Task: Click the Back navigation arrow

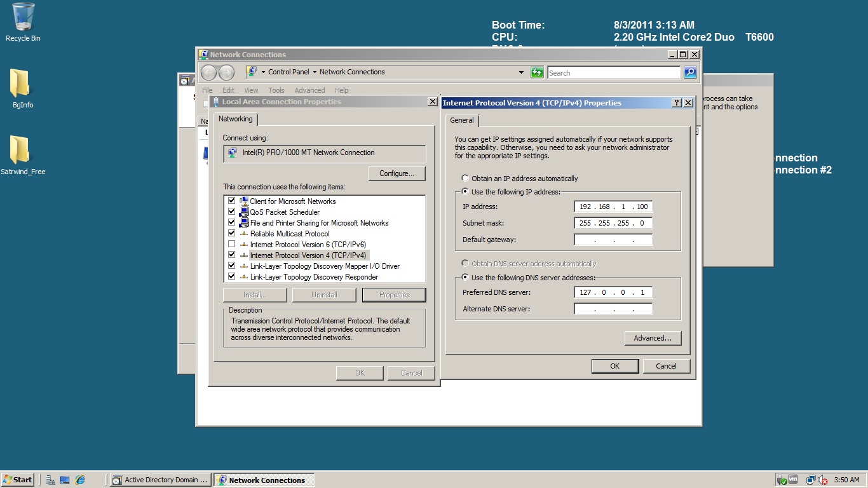Action: tap(208, 72)
